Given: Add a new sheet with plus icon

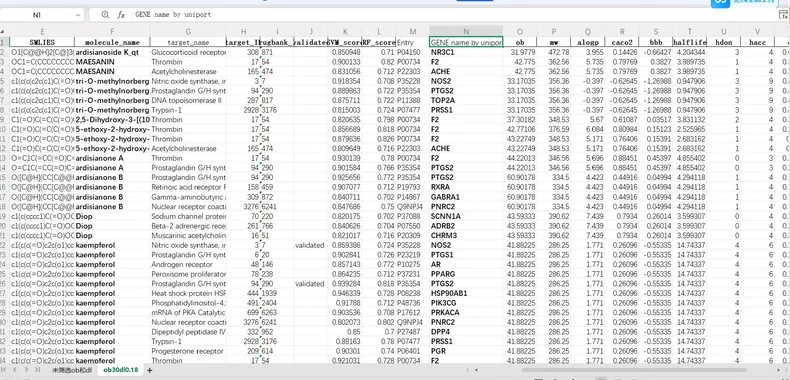Looking at the screenshot, I should [150, 370].
